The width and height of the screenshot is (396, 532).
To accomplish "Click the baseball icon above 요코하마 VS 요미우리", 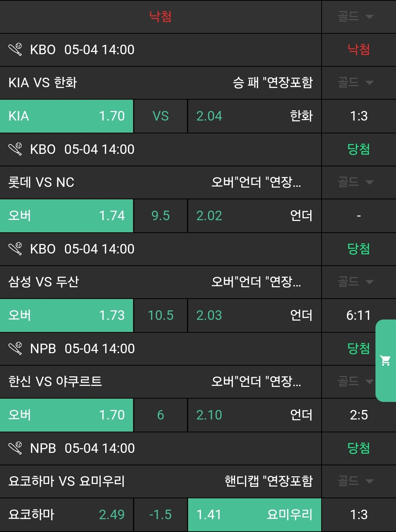I will coord(15,448).
